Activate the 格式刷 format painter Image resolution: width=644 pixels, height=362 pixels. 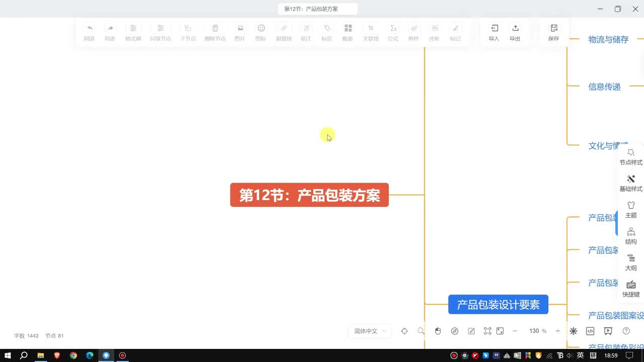click(133, 33)
